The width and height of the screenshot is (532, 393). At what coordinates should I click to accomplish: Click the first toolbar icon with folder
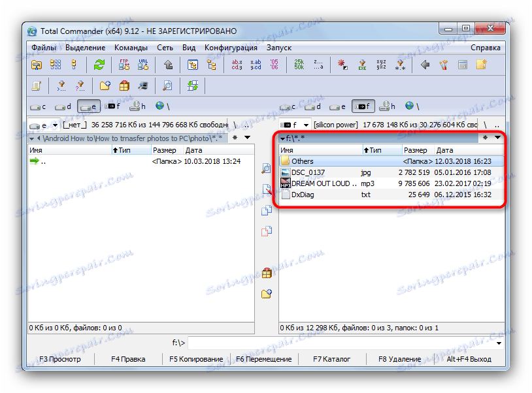37,65
